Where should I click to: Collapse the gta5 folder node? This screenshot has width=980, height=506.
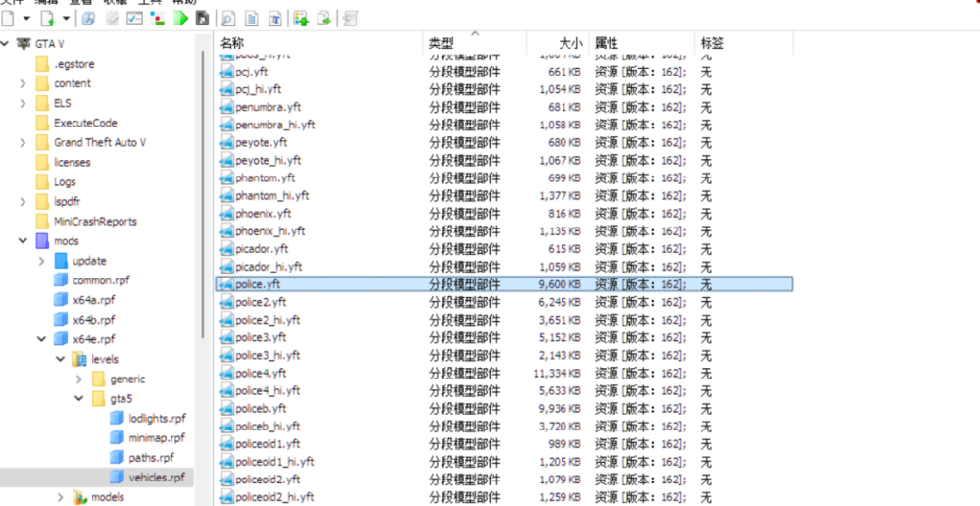click(x=78, y=398)
